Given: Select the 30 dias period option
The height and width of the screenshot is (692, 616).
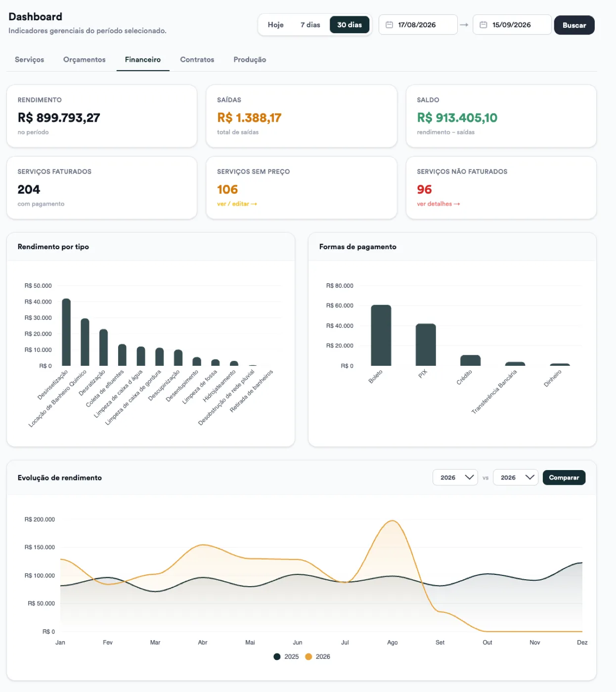Looking at the screenshot, I should pyautogui.click(x=350, y=25).
